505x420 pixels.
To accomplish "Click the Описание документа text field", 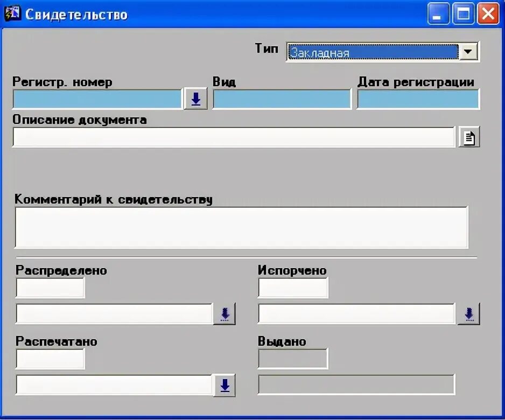I will click(x=234, y=137).
